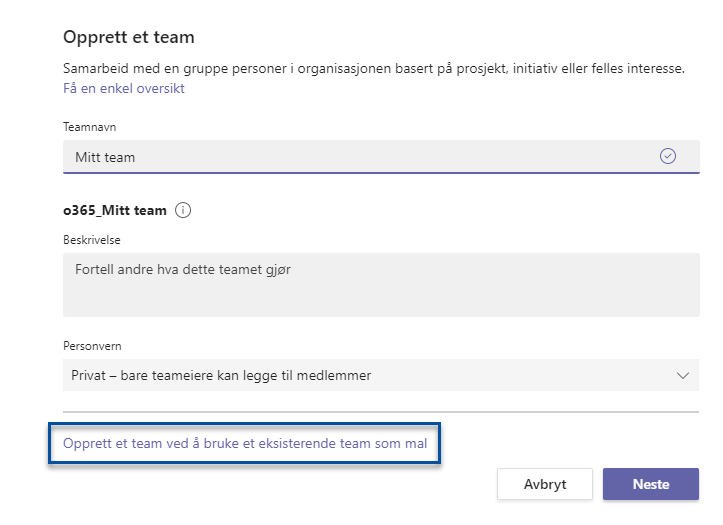This screenshot has width=723, height=525.
Task: Open the 'Privat – bare teameiere' privacy selector
Action: [381, 375]
